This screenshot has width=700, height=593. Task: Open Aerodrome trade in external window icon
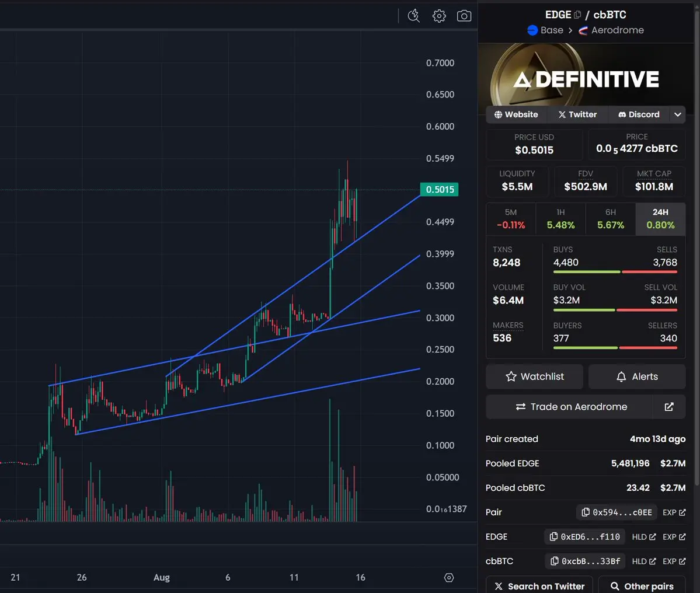tap(668, 407)
